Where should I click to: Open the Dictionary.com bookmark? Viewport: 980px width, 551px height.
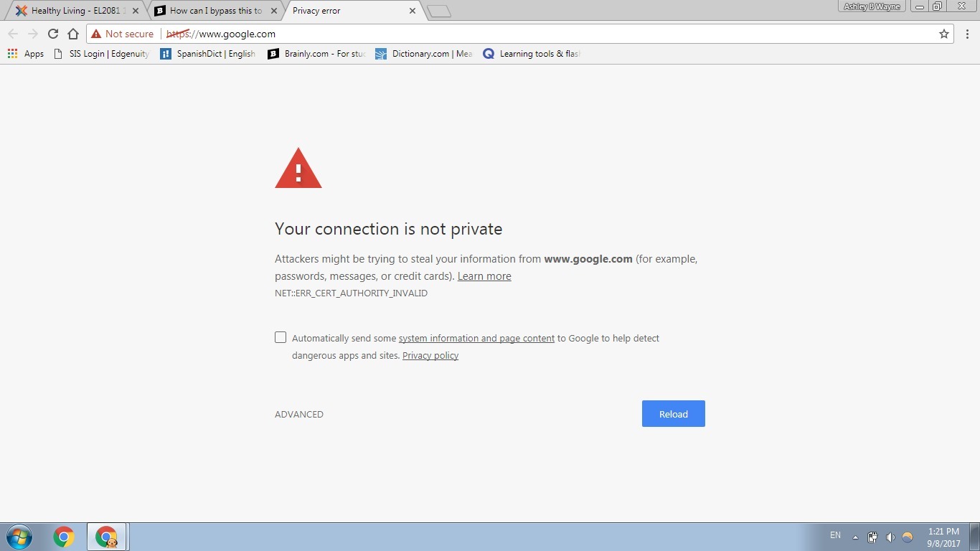coord(424,54)
